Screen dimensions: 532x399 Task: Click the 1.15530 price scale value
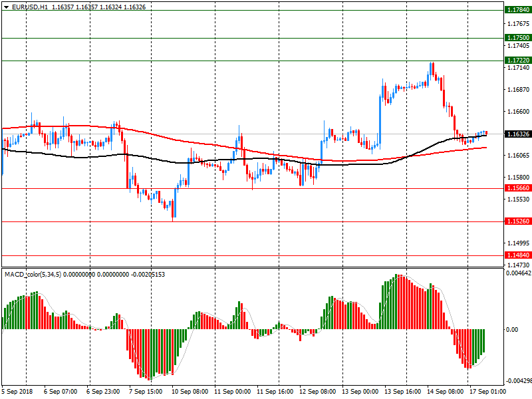(x=518, y=199)
